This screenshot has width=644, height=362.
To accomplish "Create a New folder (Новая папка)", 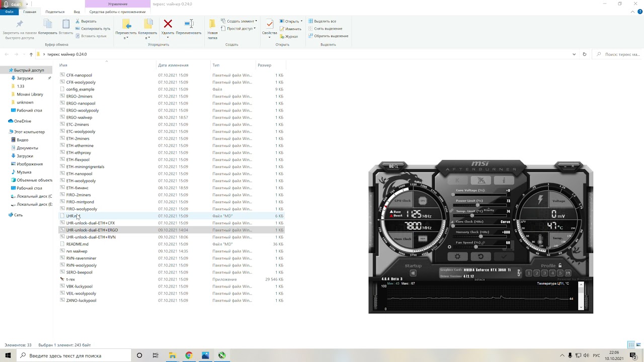I will (x=212, y=29).
